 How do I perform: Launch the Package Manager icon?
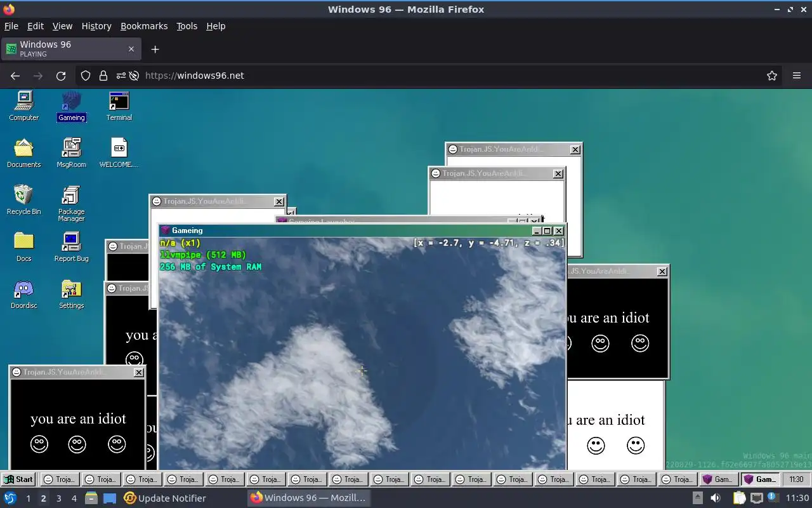point(72,203)
